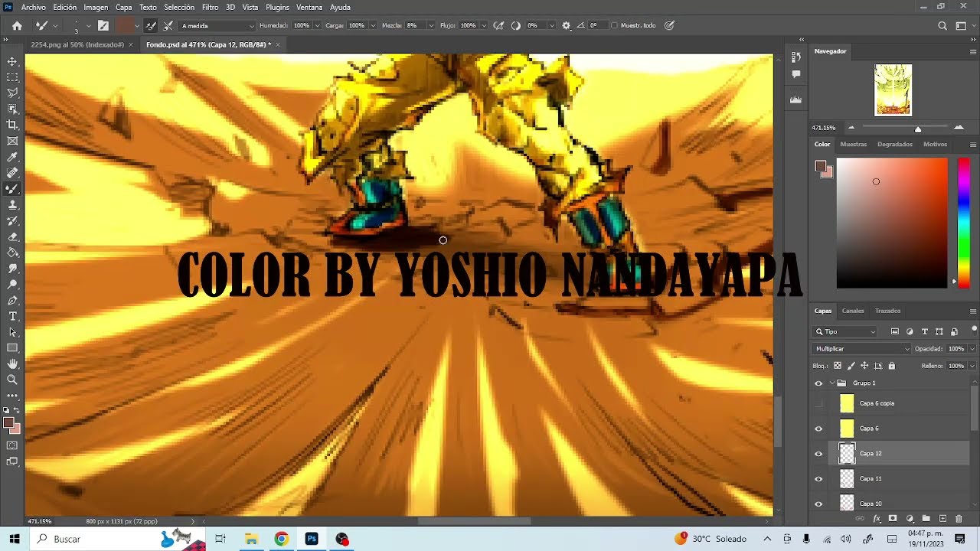Add a layer style with fx icon
The height and width of the screenshot is (551, 980).
877,519
